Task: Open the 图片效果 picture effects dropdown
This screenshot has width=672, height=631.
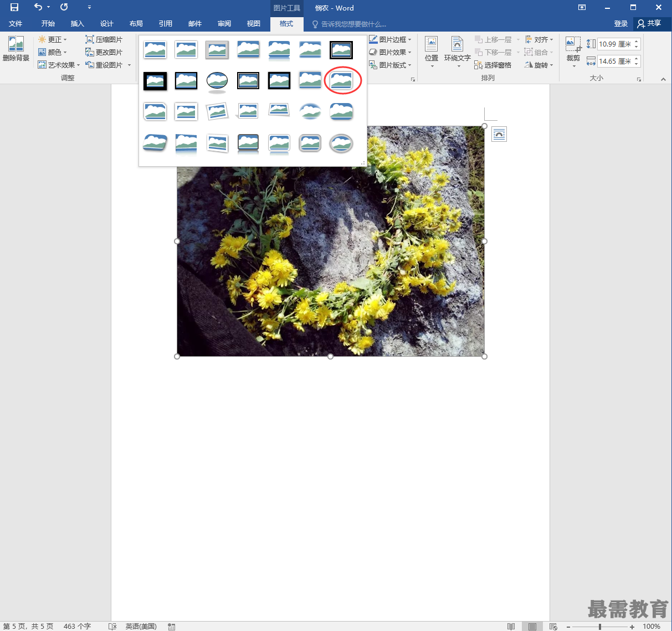Action: [391, 52]
